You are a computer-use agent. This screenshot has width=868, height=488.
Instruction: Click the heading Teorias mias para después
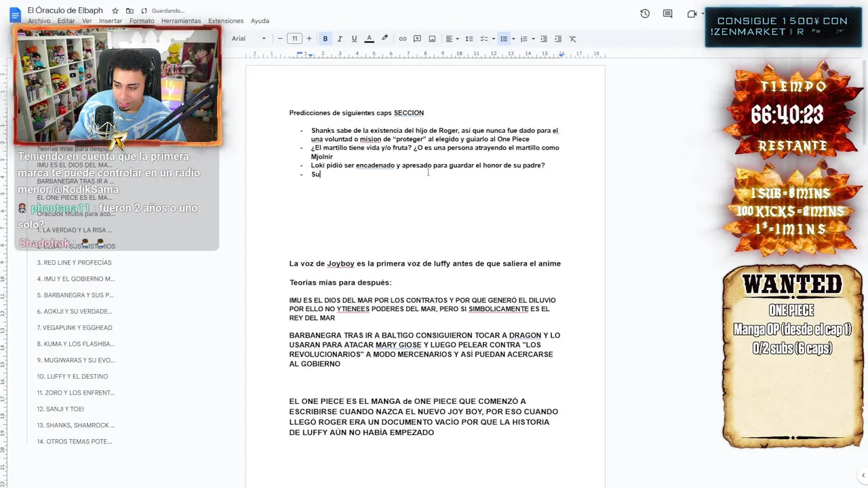340,282
